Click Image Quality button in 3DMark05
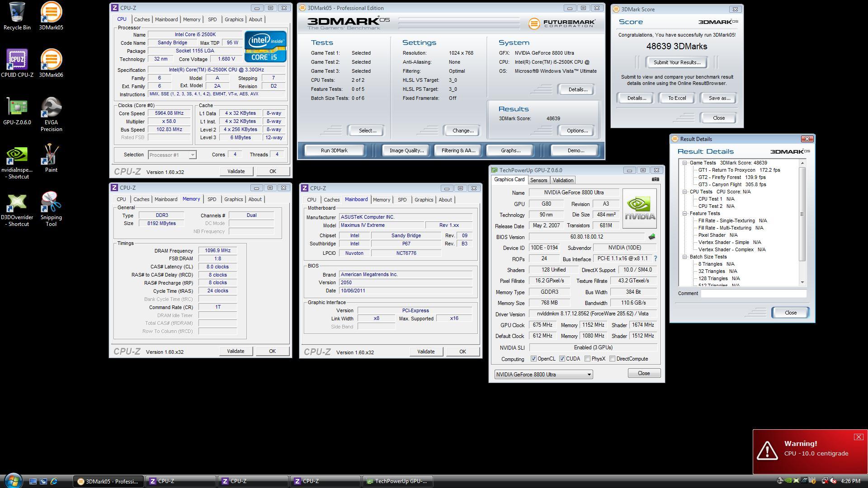The width and height of the screenshot is (868, 488). 406,150
